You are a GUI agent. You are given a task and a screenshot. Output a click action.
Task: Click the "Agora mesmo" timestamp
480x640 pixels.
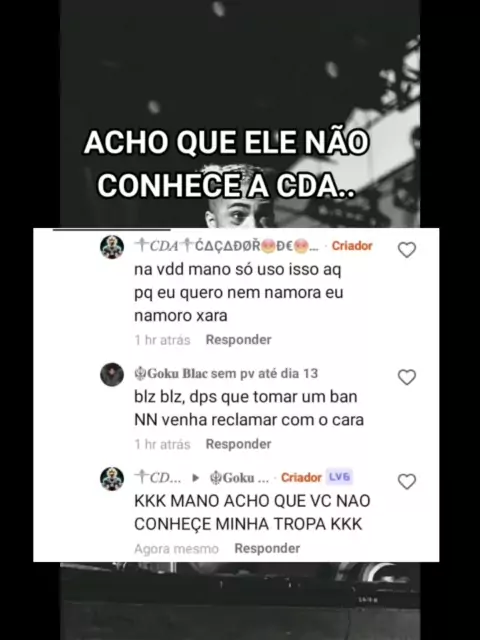176,549
